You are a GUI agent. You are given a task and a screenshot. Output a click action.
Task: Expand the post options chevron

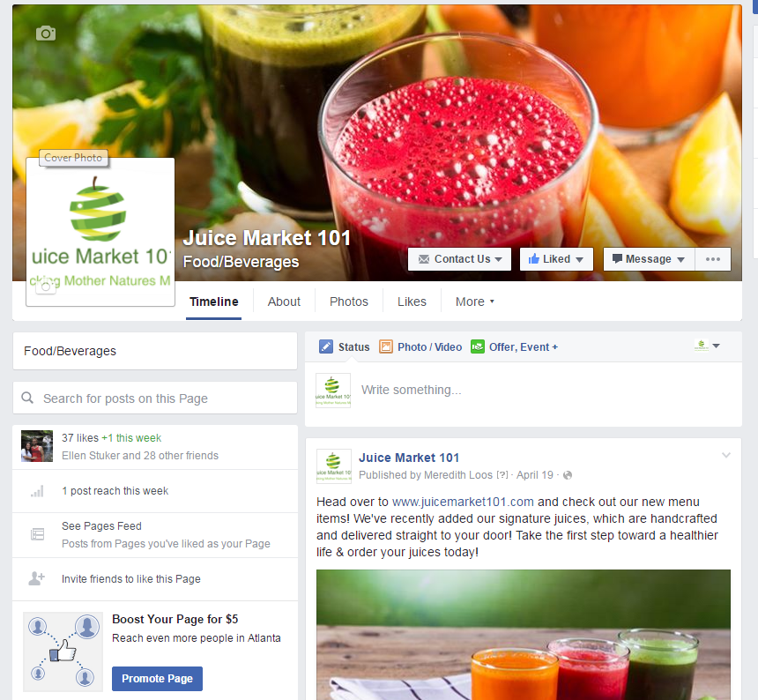[x=726, y=455]
